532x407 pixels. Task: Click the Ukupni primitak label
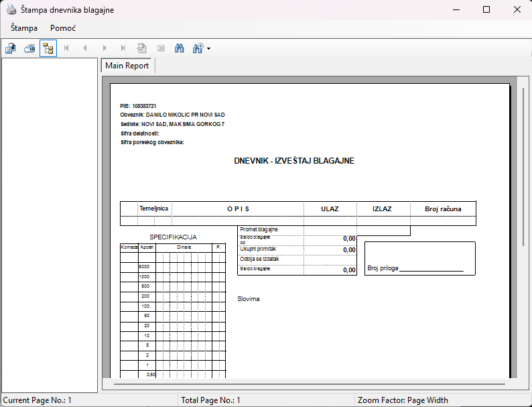click(x=258, y=249)
